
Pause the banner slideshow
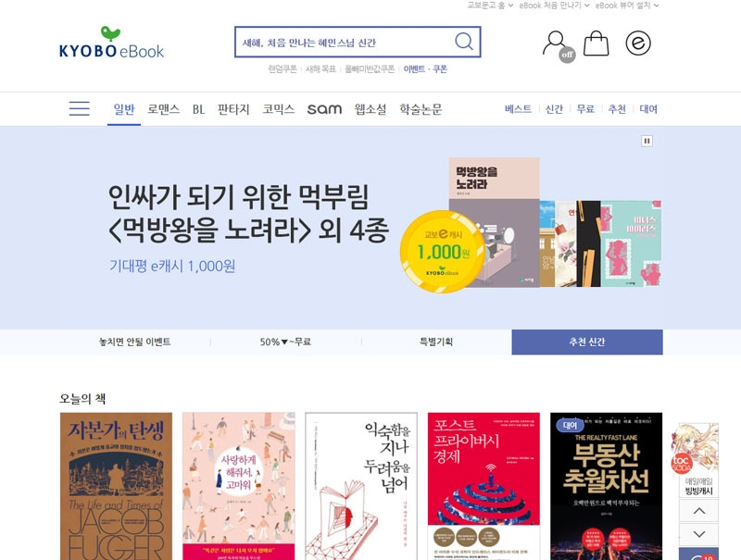pyautogui.click(x=647, y=141)
